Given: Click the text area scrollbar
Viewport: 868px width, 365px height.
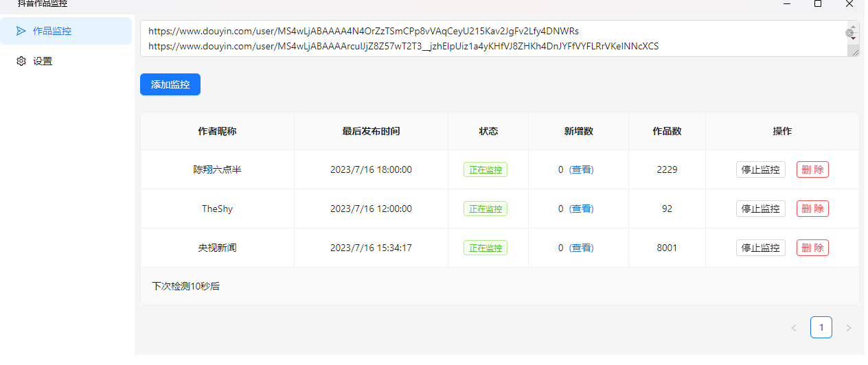Looking at the screenshot, I should click(852, 33).
